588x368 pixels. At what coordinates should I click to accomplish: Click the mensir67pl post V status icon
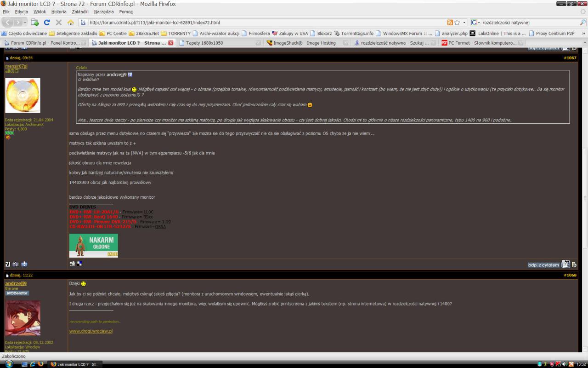coord(8,264)
